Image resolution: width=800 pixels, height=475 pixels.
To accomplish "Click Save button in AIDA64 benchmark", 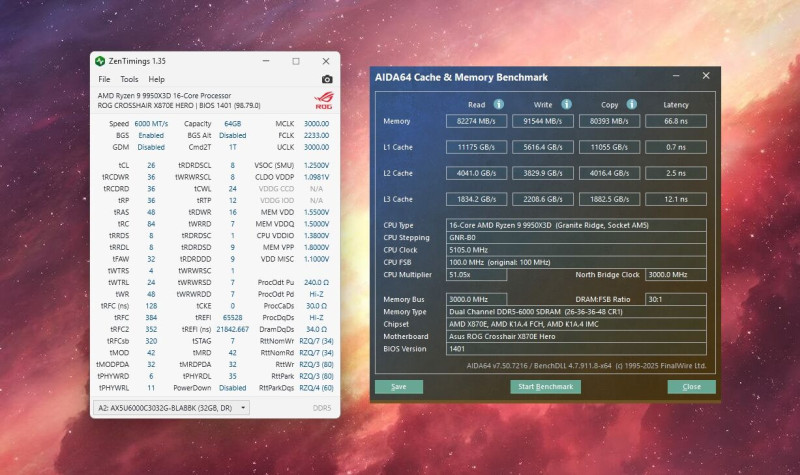I will [x=399, y=387].
